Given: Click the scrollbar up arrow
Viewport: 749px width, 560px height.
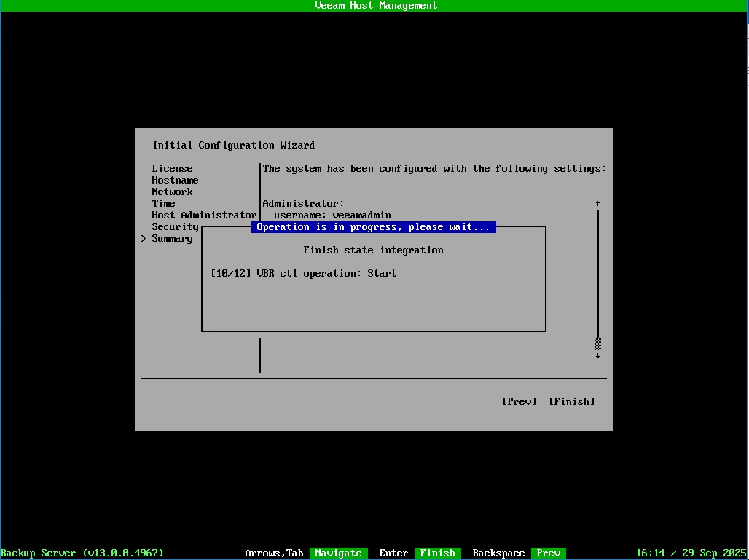Looking at the screenshot, I should 597,203.
